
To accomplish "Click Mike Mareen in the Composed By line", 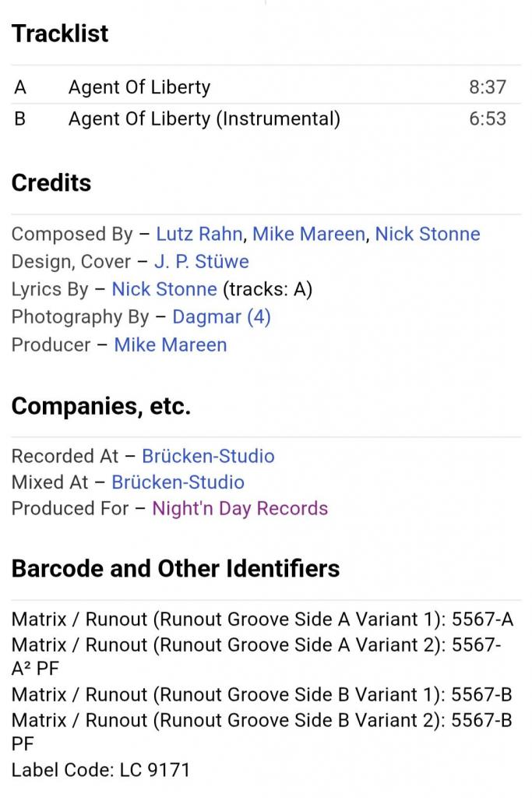I will [x=308, y=235].
